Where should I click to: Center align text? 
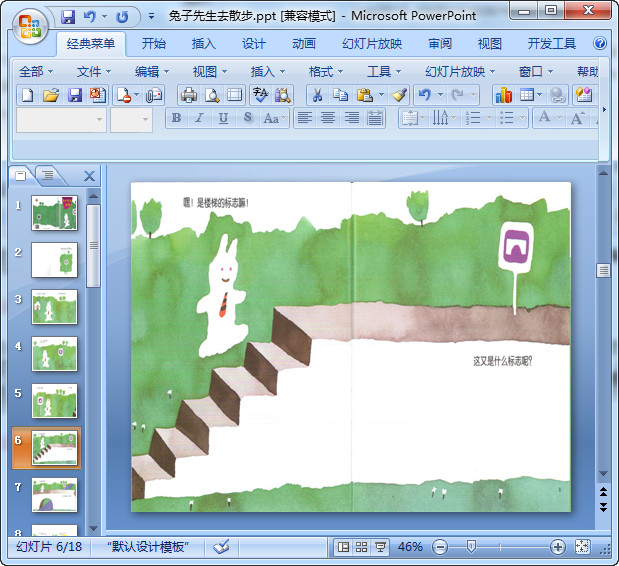coord(328,118)
